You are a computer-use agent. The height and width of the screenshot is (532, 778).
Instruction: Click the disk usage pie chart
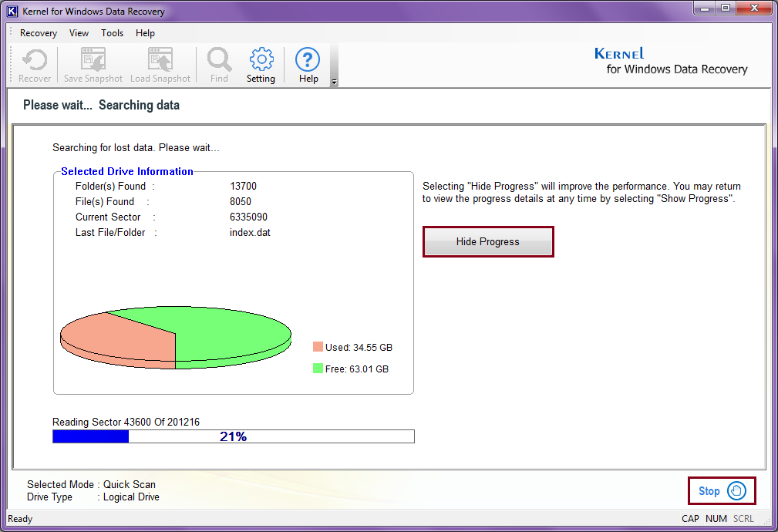pyautogui.click(x=176, y=338)
